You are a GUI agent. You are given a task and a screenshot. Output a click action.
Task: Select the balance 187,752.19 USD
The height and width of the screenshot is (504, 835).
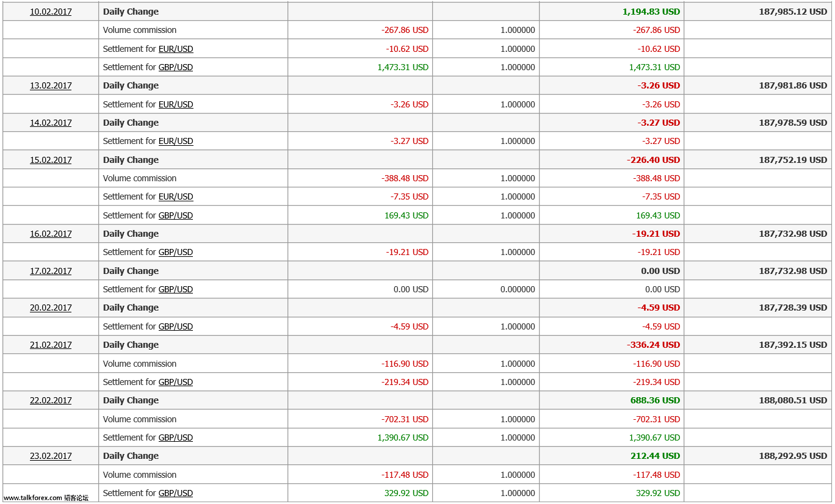point(793,160)
